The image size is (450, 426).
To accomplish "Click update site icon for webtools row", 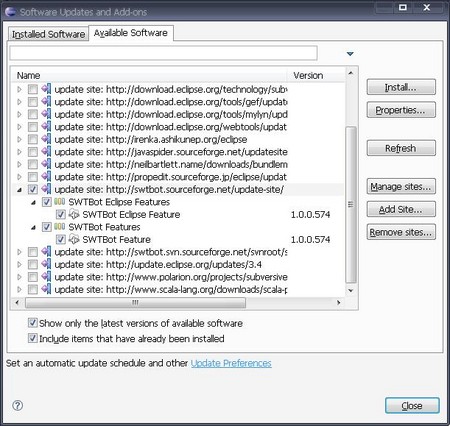I will (46, 127).
